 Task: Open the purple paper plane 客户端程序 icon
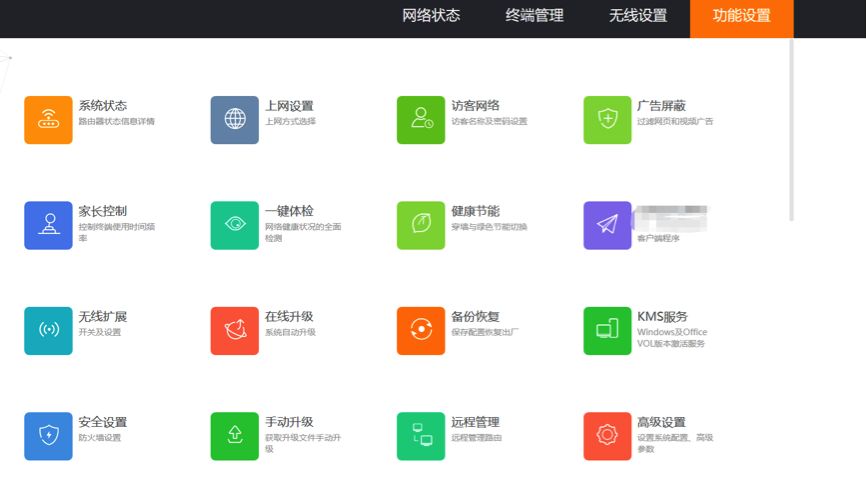(x=607, y=225)
